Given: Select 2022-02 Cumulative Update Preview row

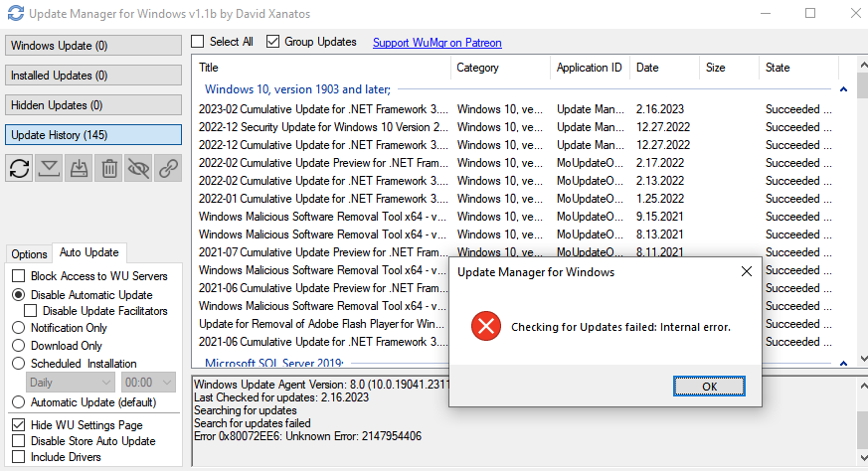Looking at the screenshot, I should click(515, 163).
